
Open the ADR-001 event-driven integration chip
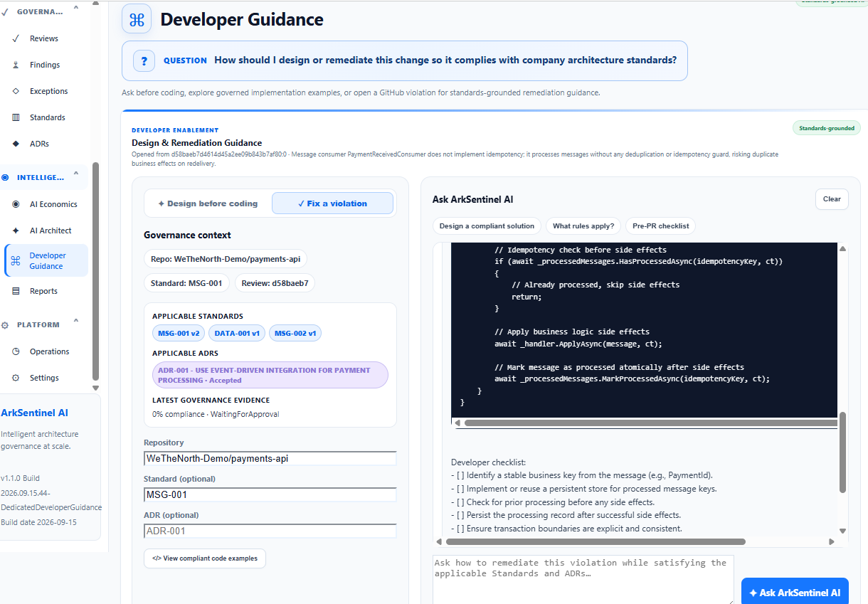point(270,375)
